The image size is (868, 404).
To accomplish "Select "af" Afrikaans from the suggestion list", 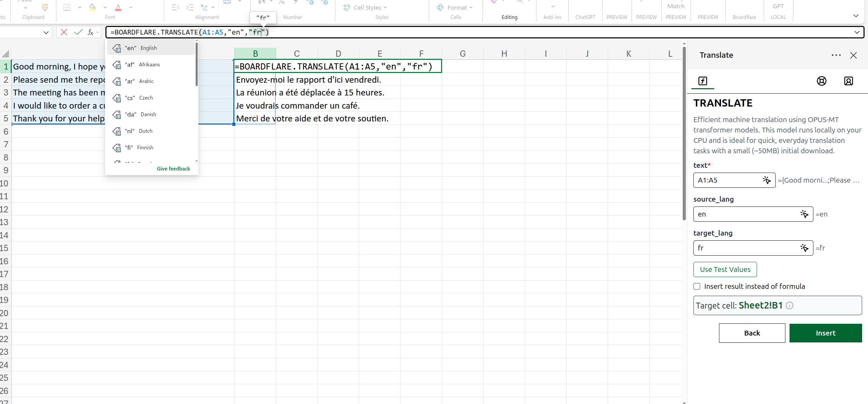I will (x=151, y=65).
